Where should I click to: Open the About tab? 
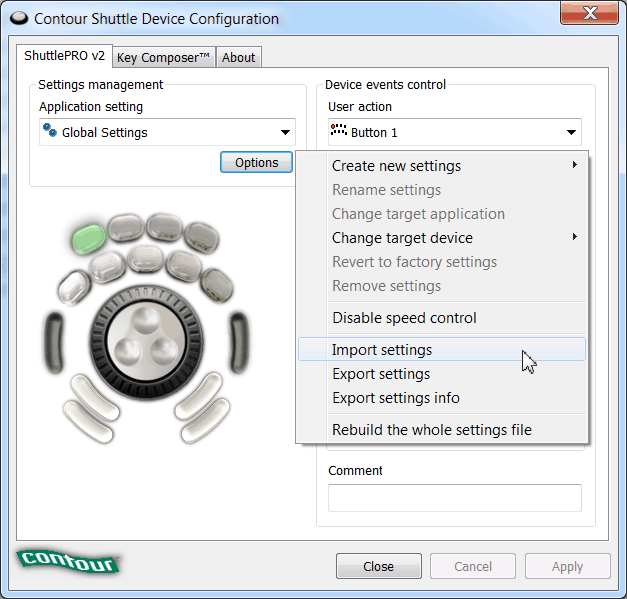click(238, 58)
